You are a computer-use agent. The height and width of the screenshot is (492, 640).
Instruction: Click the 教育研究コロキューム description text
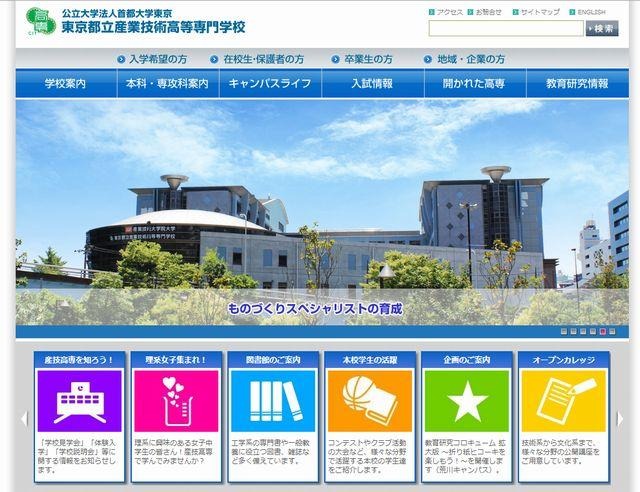[x=465, y=456]
